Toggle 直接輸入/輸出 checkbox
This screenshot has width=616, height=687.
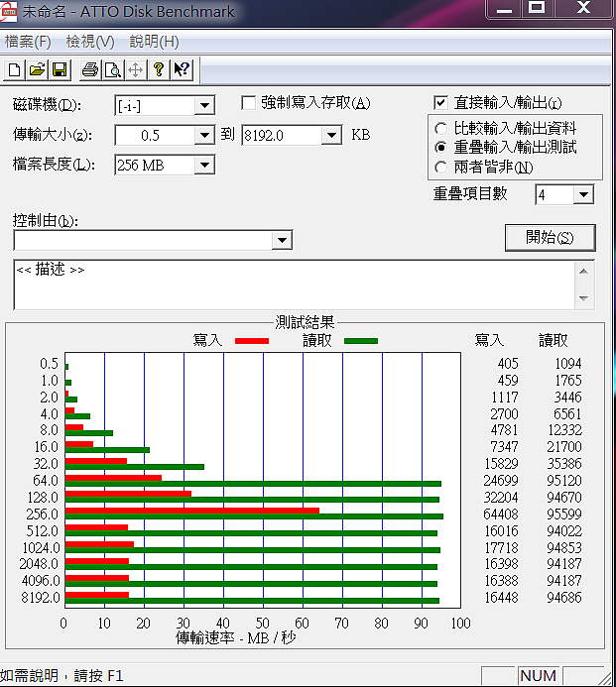[440, 103]
